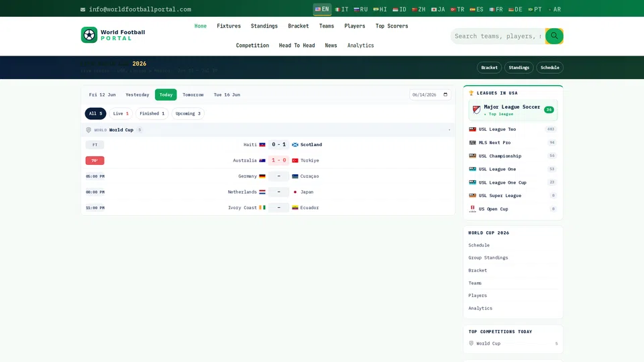Open Head To Head page

(x=297, y=46)
